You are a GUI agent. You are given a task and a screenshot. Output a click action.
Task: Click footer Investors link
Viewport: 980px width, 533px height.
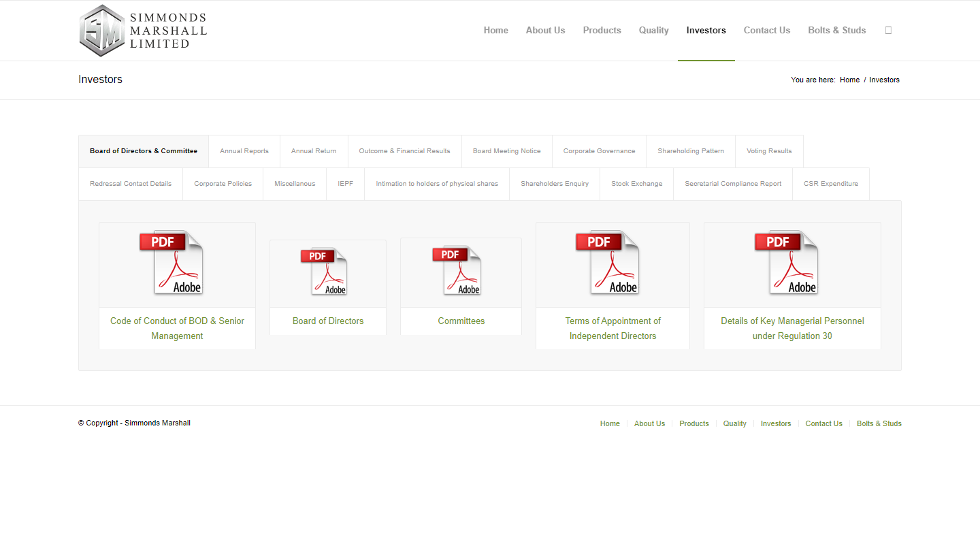[x=776, y=423]
